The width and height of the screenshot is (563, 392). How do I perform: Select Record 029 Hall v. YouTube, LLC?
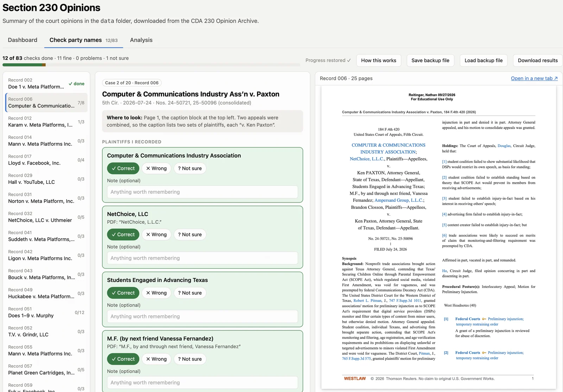pyautogui.click(x=46, y=179)
